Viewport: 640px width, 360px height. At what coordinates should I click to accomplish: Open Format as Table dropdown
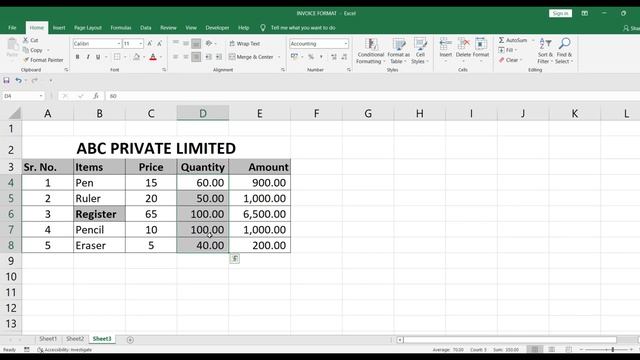(x=398, y=51)
